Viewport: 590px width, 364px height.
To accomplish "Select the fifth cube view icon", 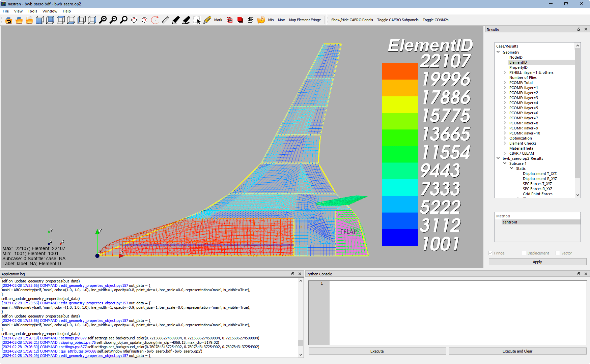I will [x=82, y=20].
